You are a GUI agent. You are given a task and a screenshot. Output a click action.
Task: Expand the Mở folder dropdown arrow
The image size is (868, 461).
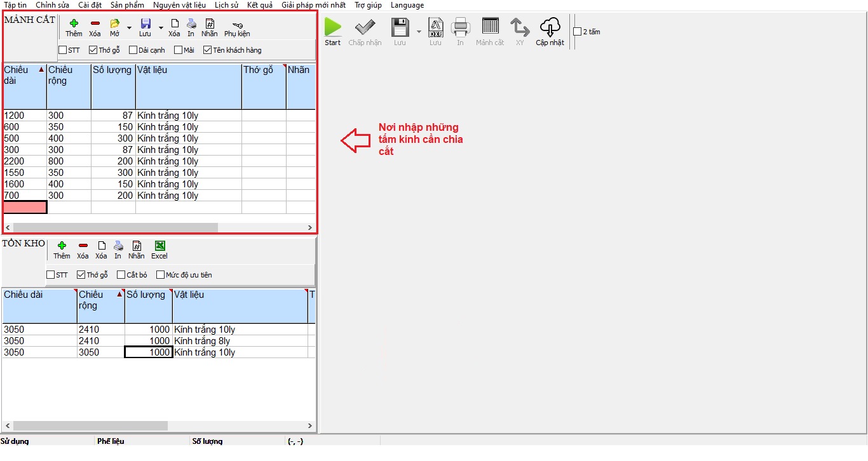129,28
